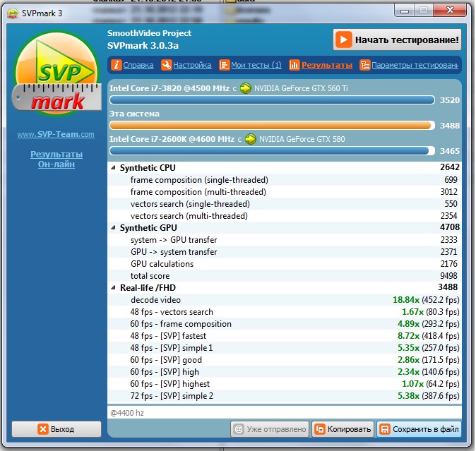
Task: Switch to the Мои тесты (1) tab
Action: [x=256, y=66]
